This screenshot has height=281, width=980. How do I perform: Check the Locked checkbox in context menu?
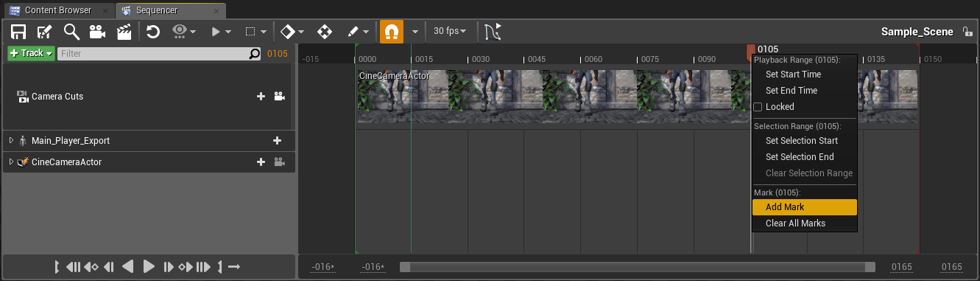(758, 107)
